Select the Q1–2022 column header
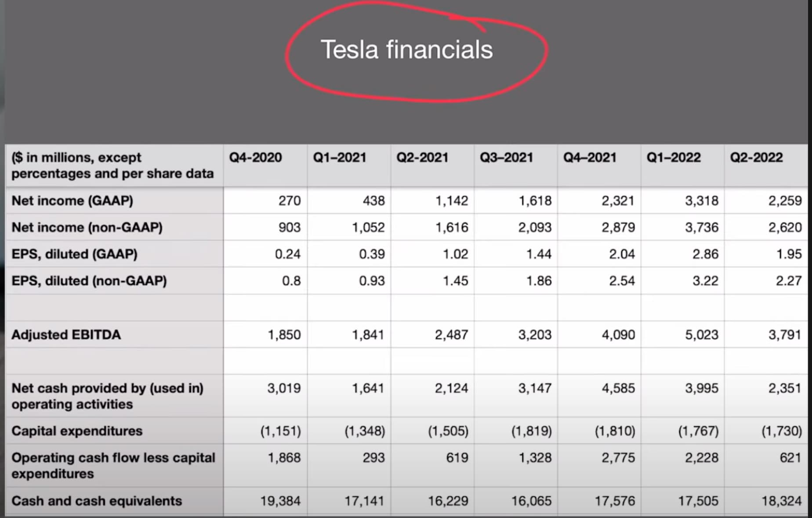Viewport: 812px width, 518px height. 673,158
